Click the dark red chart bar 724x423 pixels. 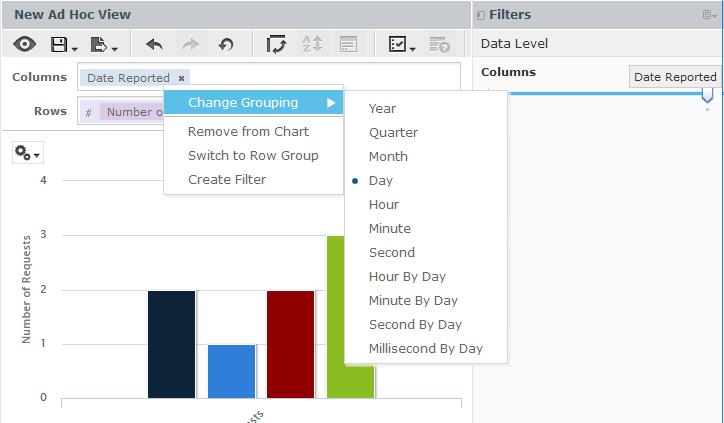click(290, 344)
